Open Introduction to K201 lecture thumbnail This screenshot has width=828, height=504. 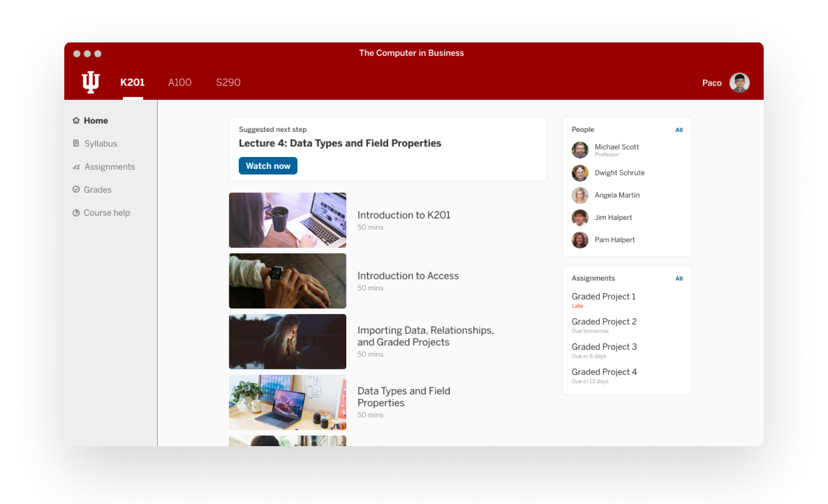pyautogui.click(x=288, y=219)
